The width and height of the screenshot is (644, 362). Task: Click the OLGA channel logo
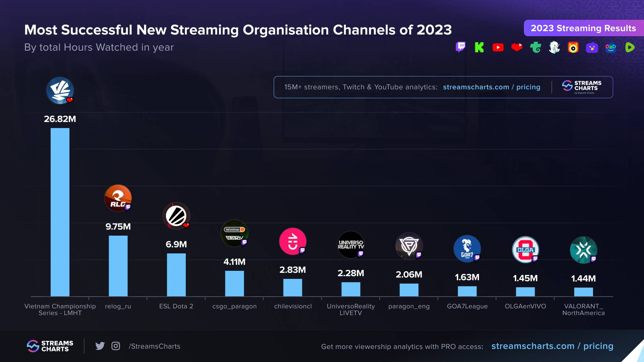tap(526, 250)
